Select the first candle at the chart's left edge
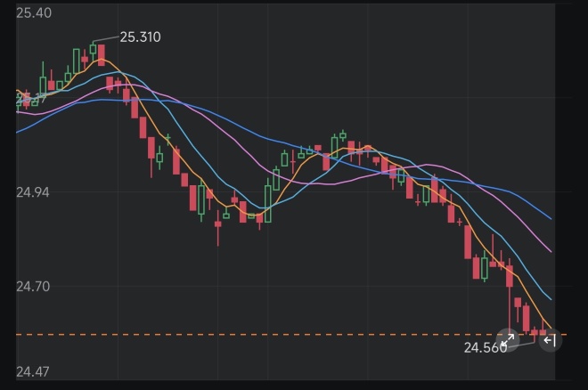Screen dimensions: 588x390 [18, 100]
